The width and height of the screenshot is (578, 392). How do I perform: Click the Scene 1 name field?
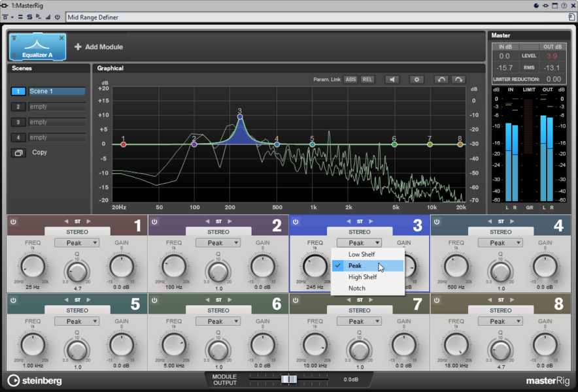[57, 91]
